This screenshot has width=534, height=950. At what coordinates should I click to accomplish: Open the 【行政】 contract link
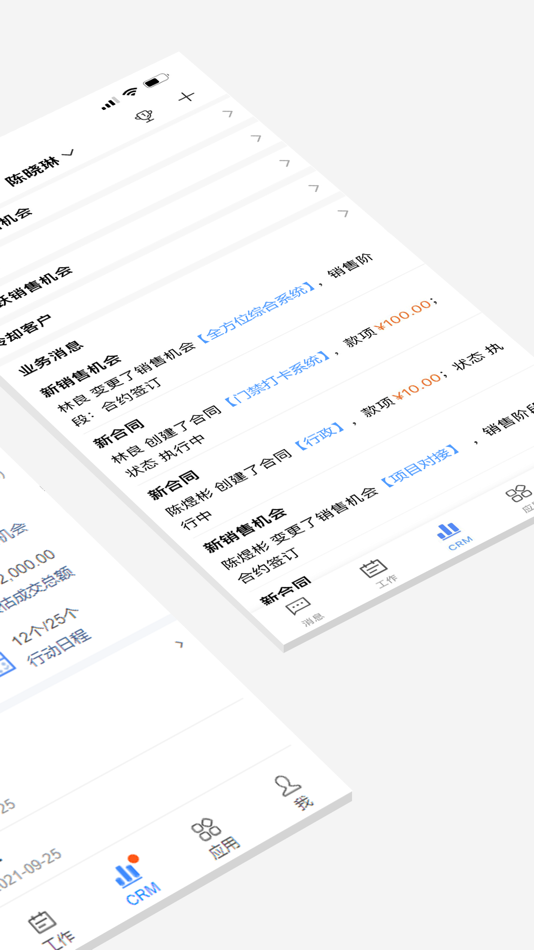321,436
